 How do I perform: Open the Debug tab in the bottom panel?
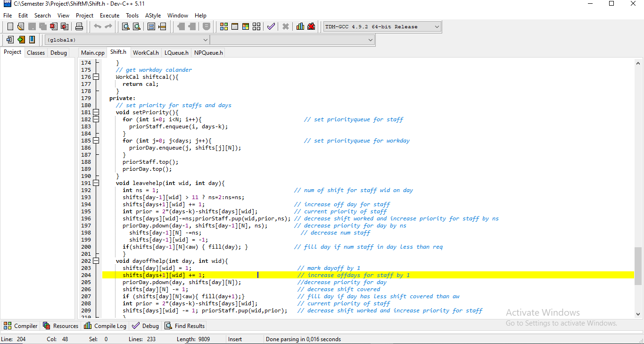click(x=146, y=326)
